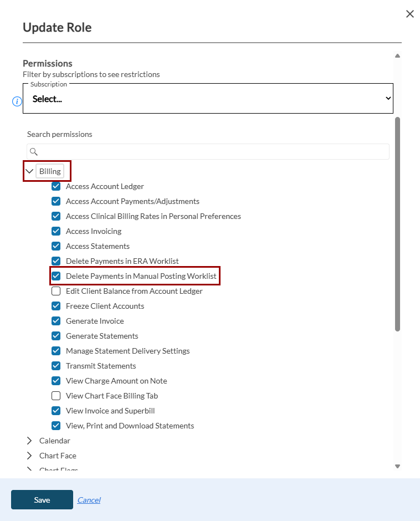
Task: Disable Freeze Client Accounts permission
Action: [56, 306]
